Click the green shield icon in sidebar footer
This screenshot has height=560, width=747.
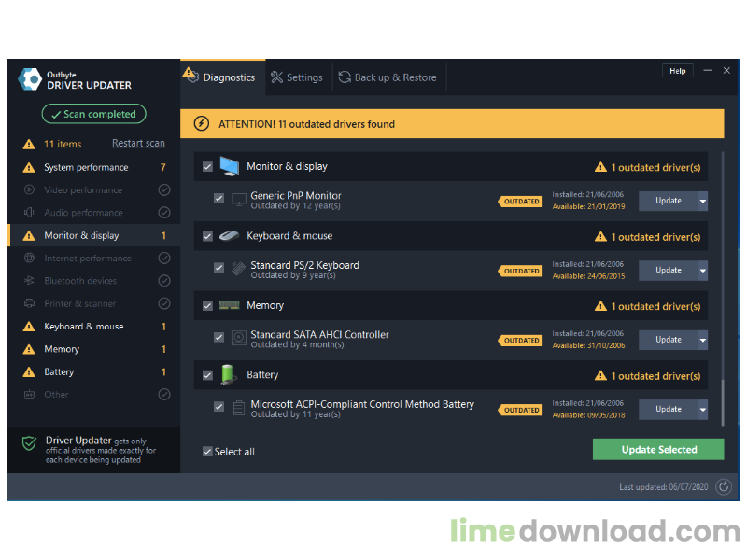point(30,443)
